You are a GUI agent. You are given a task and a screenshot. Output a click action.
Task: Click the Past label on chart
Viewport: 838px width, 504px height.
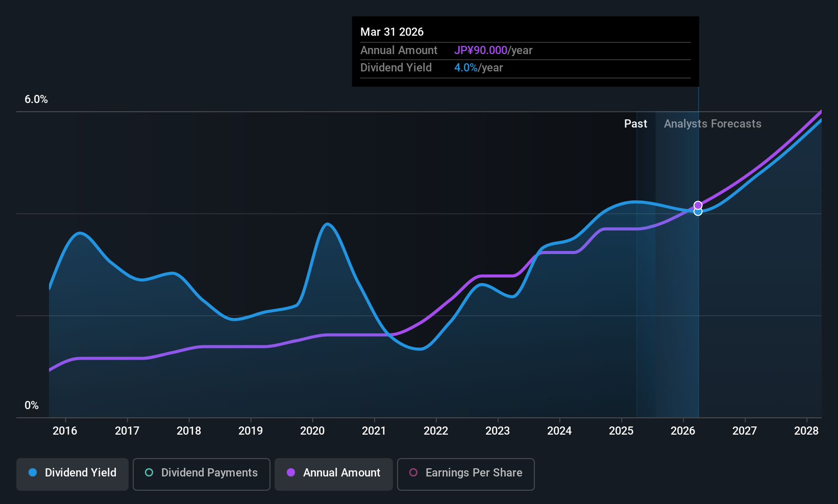click(635, 124)
